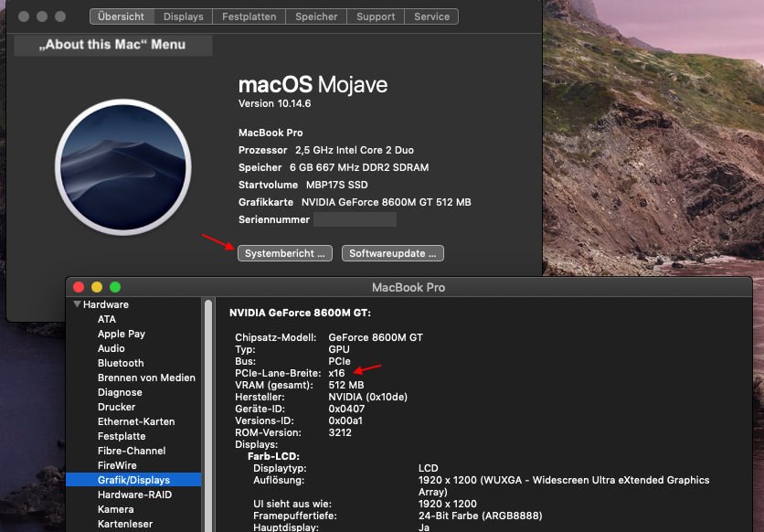Minimize the MacBook Pro report window
The image size is (764, 532).
point(97,287)
